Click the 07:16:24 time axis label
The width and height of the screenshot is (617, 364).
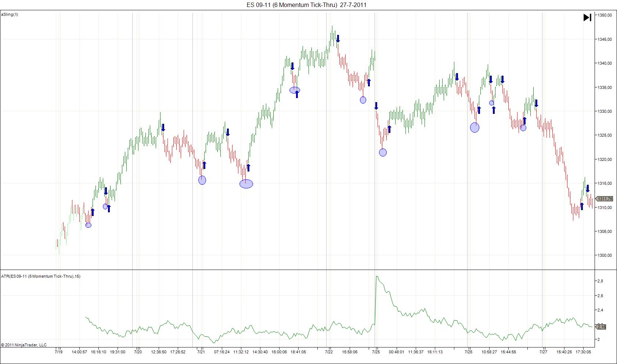(222, 352)
